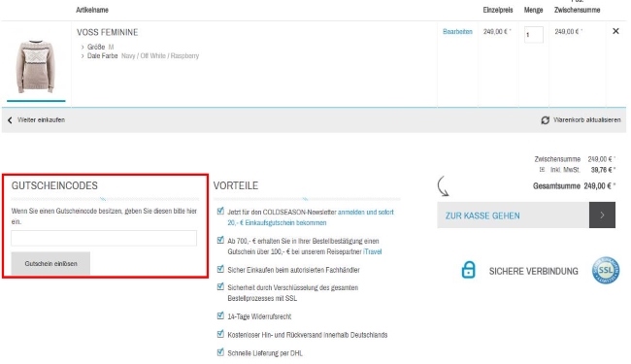Click the refresh icon beside Warenkorb aktualisieren
This screenshot has width=631, height=364.
(x=545, y=120)
